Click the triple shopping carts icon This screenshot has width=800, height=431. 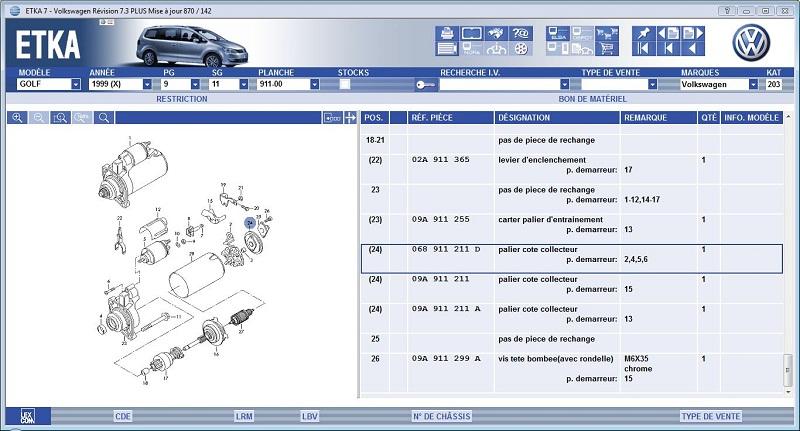tap(607, 33)
